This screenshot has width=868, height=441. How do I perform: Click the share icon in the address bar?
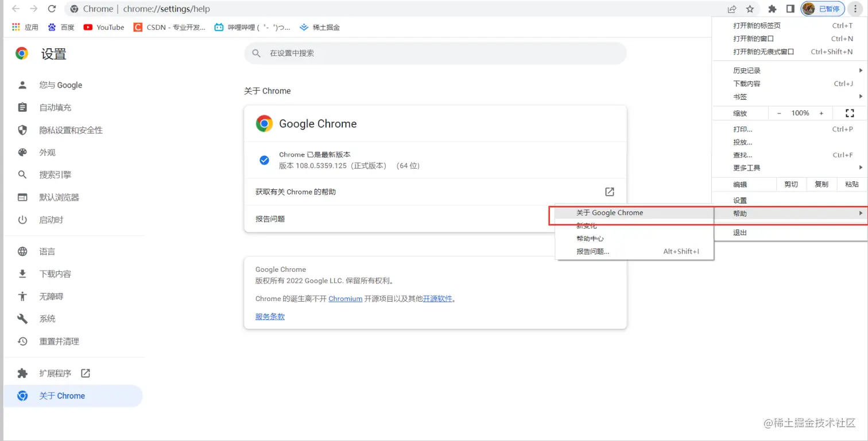[732, 9]
